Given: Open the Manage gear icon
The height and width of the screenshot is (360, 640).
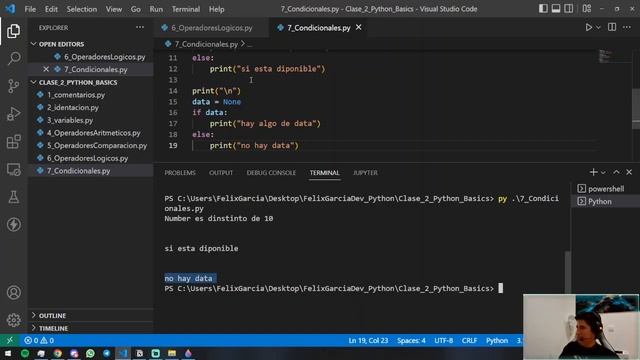Looking at the screenshot, I should pos(13,320).
